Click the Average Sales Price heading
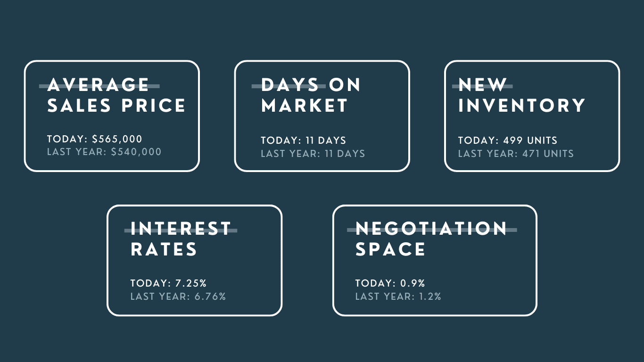The height and width of the screenshot is (362, 644). point(116,95)
